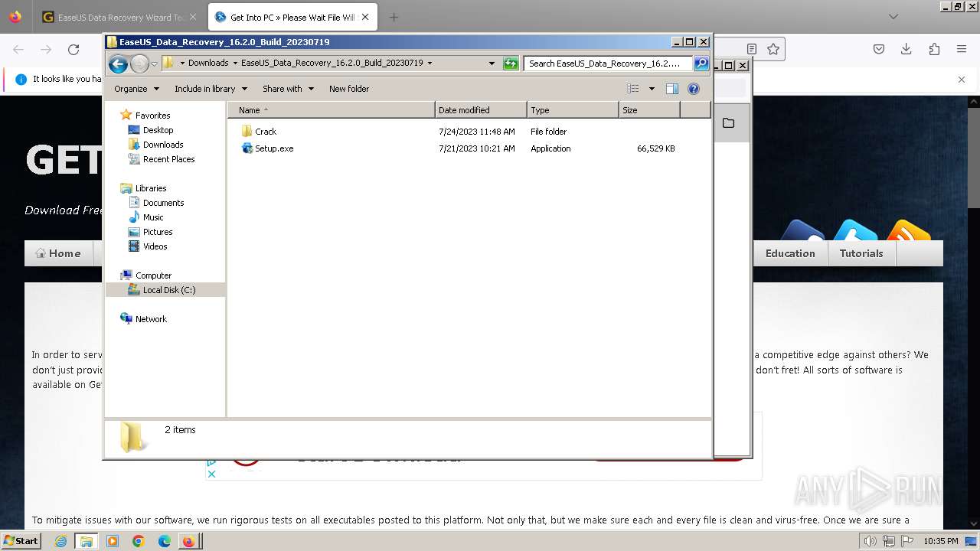Open Downloads under Favorites
Viewport: 980px width, 551px height.
click(162, 145)
